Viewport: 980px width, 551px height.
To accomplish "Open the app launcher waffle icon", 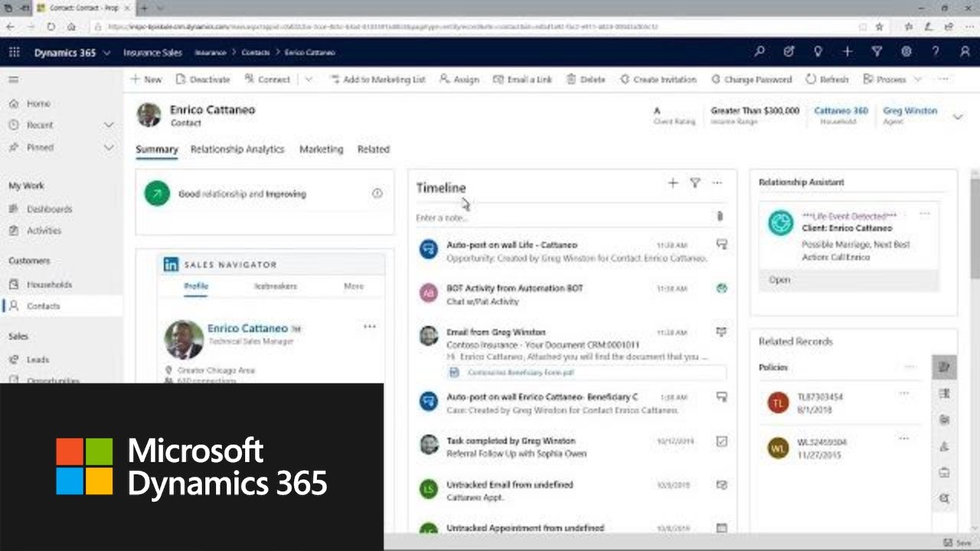I will pos(14,52).
